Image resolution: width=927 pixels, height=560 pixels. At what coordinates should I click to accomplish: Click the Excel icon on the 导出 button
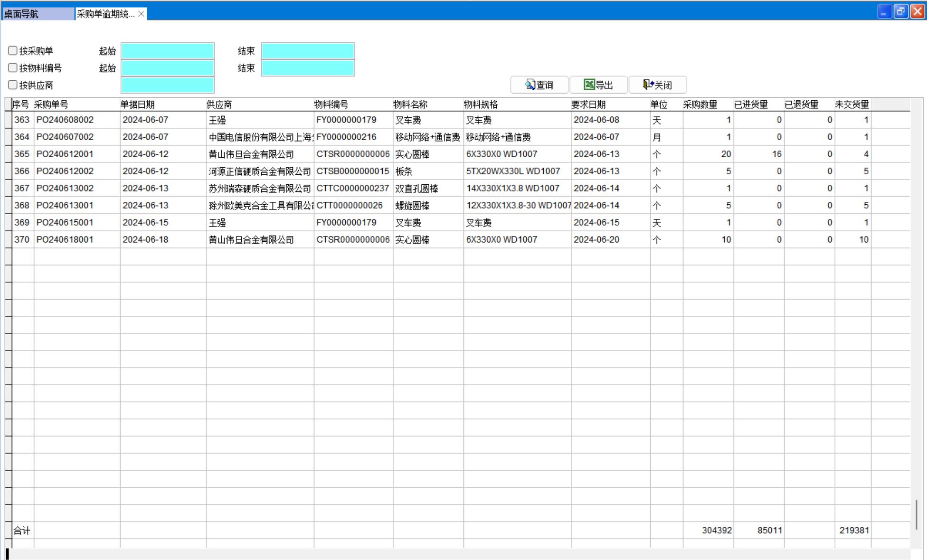point(589,85)
